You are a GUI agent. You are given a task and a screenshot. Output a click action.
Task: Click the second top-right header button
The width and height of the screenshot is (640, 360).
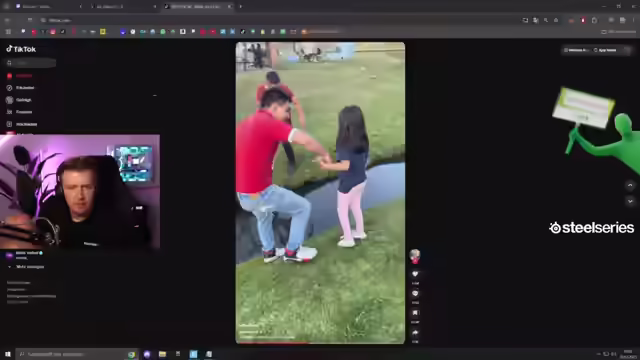pos(605,50)
